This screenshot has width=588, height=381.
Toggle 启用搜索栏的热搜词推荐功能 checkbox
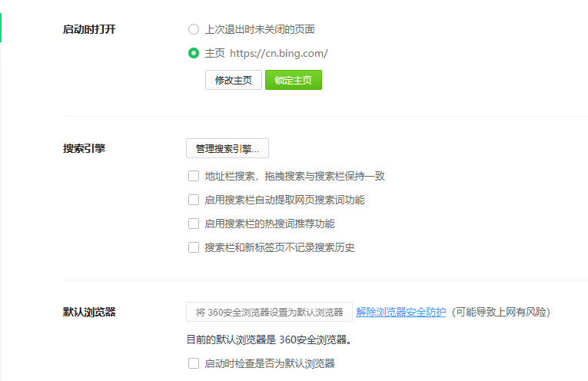tap(194, 224)
